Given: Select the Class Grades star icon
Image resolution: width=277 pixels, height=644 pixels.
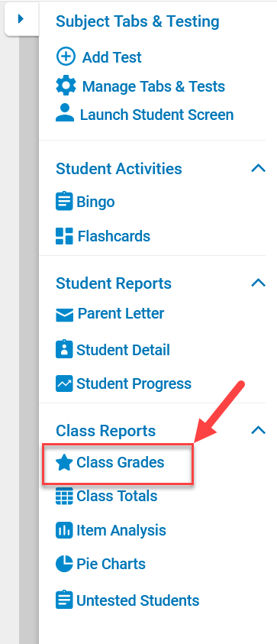Looking at the screenshot, I should tap(64, 462).
